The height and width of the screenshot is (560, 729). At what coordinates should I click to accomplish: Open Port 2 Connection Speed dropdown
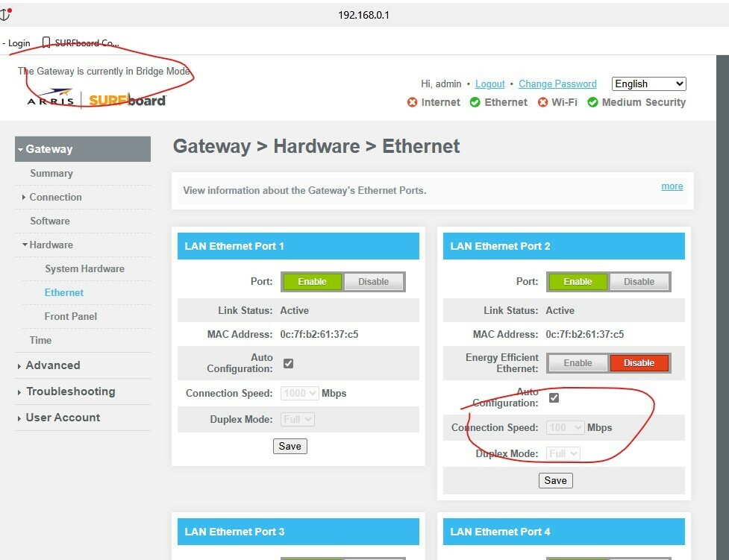click(565, 427)
